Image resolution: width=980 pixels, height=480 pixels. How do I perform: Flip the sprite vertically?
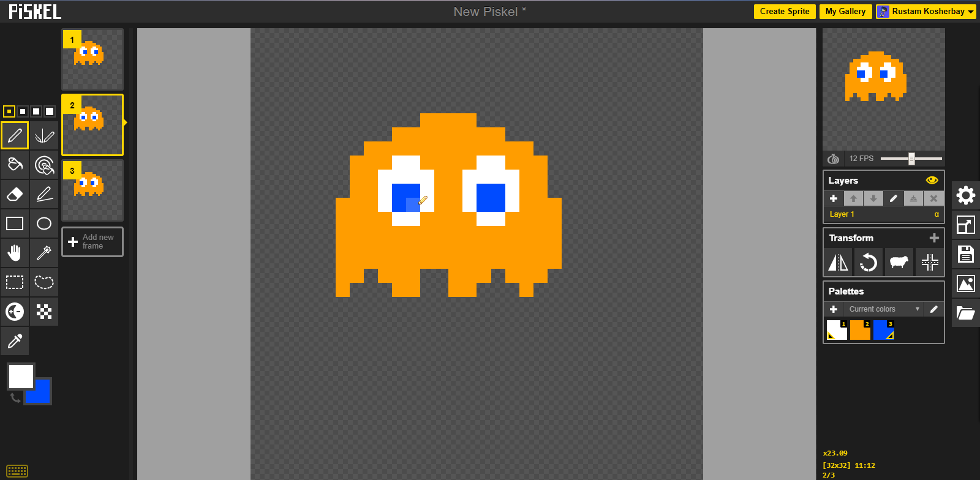click(838, 262)
